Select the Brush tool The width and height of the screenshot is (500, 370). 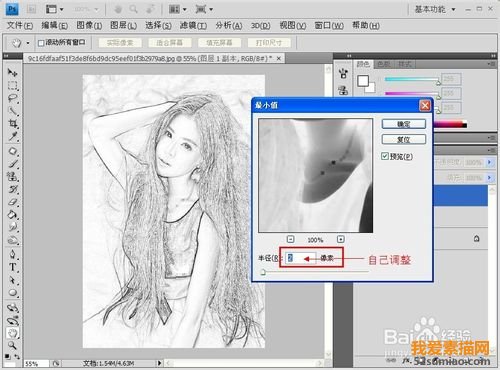click(12, 164)
